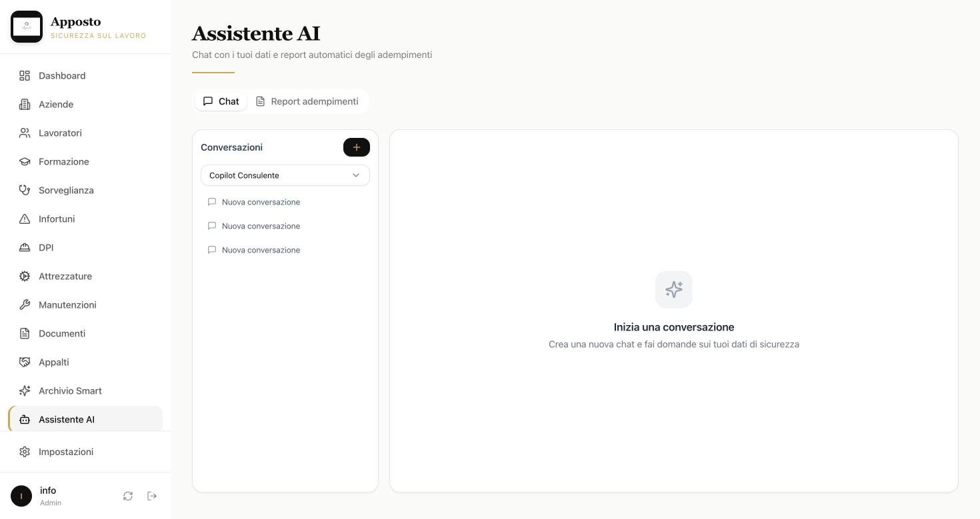980x519 pixels.
Task: Click the logout icon in the user footer
Action: [152, 496]
